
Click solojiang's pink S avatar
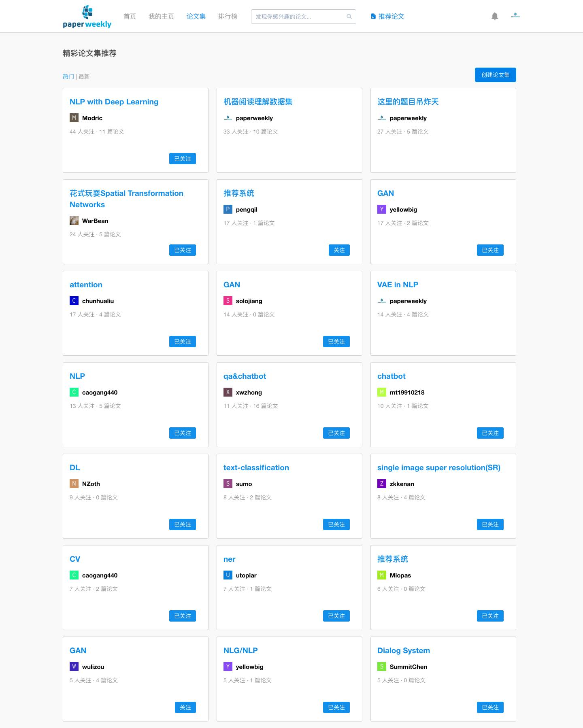click(228, 301)
